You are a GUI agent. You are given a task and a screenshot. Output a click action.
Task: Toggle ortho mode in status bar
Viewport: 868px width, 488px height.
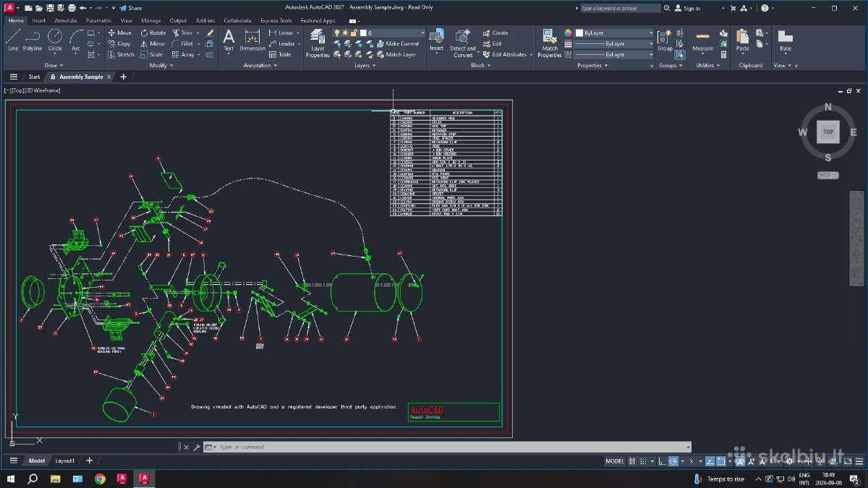pyautogui.click(x=662, y=461)
